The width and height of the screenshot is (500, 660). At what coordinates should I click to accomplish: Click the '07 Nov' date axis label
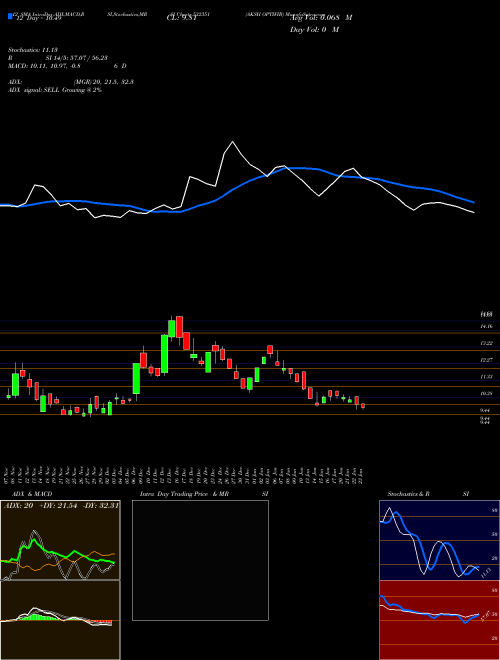point(5,474)
